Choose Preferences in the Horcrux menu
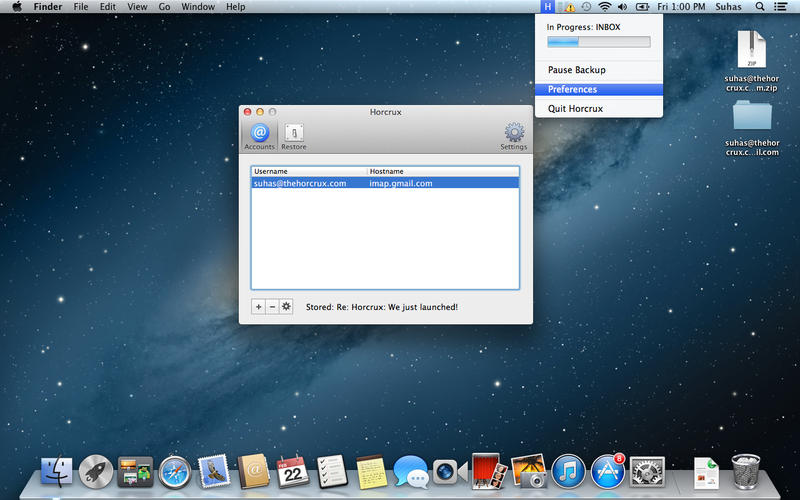 coord(572,90)
